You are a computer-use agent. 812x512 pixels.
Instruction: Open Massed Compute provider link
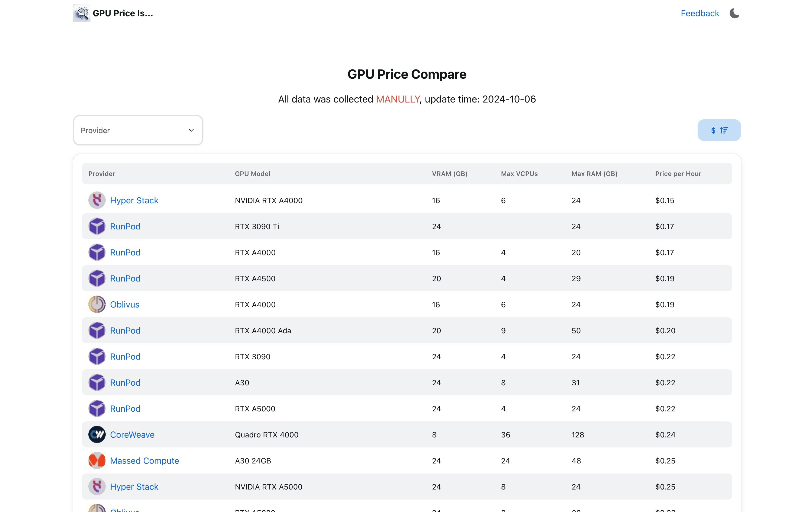(144, 461)
